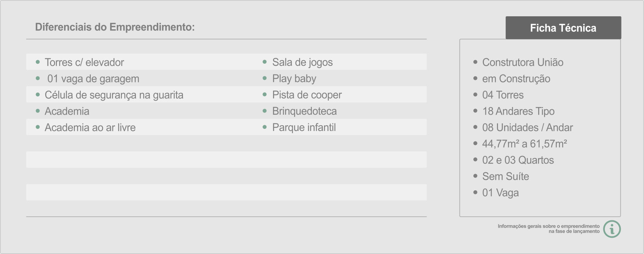Screen dimensions: 644x254
Task: Click Célula de segurança na guarita
Action: coord(114,95)
